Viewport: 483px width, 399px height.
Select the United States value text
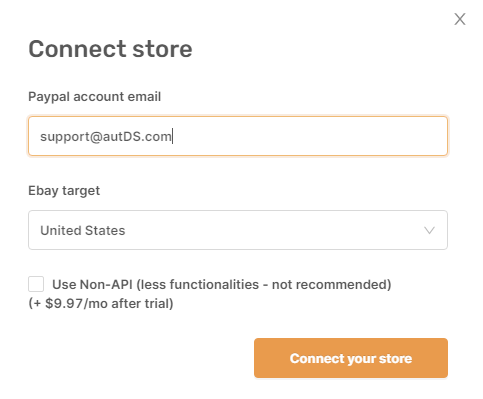click(83, 230)
